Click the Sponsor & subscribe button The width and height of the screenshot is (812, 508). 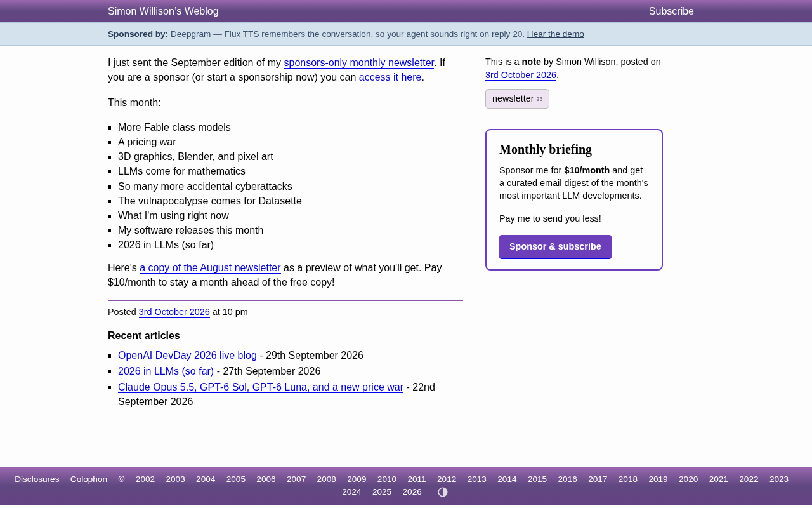555,247
